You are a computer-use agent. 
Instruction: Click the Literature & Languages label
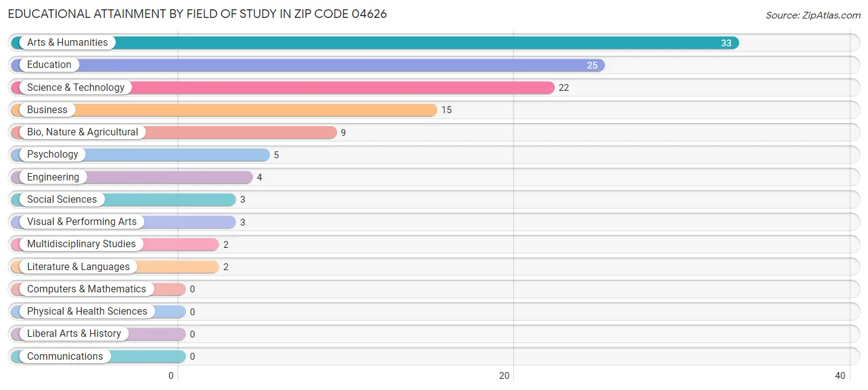point(78,266)
